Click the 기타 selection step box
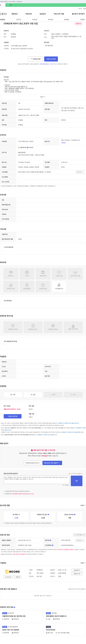 point(73,395)
